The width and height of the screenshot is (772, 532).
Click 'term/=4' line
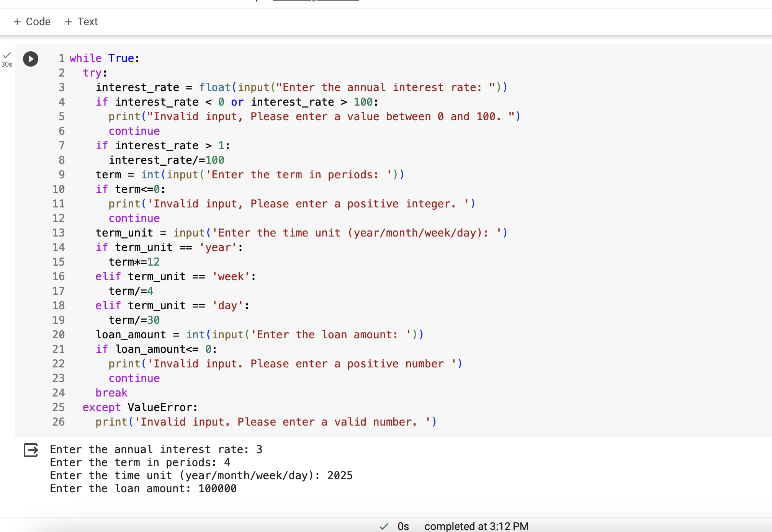tap(131, 291)
